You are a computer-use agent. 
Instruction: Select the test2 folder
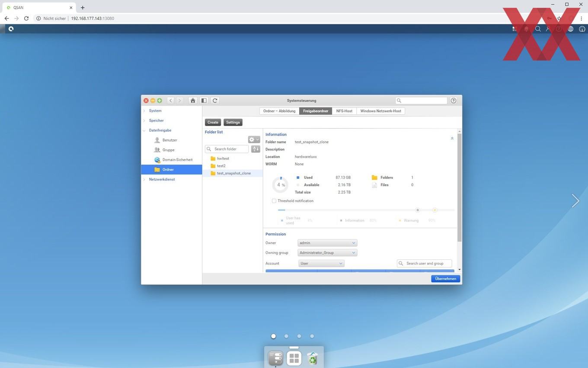point(221,166)
